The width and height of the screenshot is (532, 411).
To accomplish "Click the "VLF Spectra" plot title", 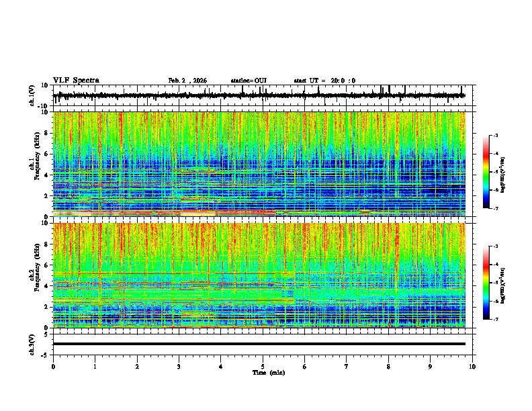I will point(76,81).
